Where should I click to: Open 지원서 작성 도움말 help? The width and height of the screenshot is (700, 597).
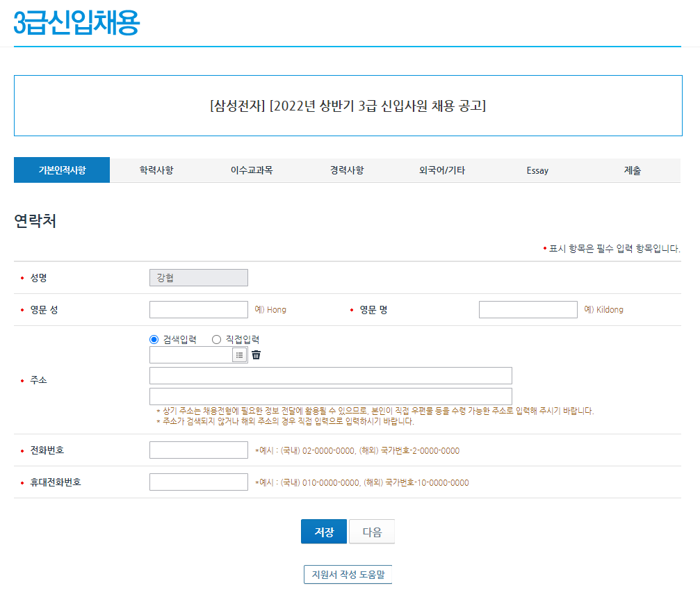[348, 574]
